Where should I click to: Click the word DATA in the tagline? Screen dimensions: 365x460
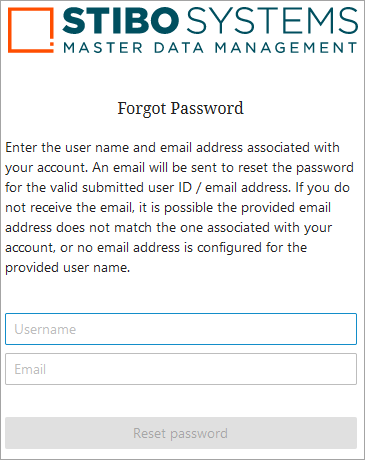(179, 48)
